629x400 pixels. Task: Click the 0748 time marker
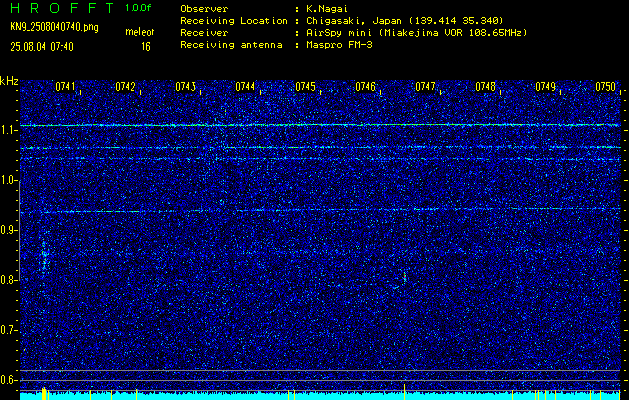tap(485, 87)
